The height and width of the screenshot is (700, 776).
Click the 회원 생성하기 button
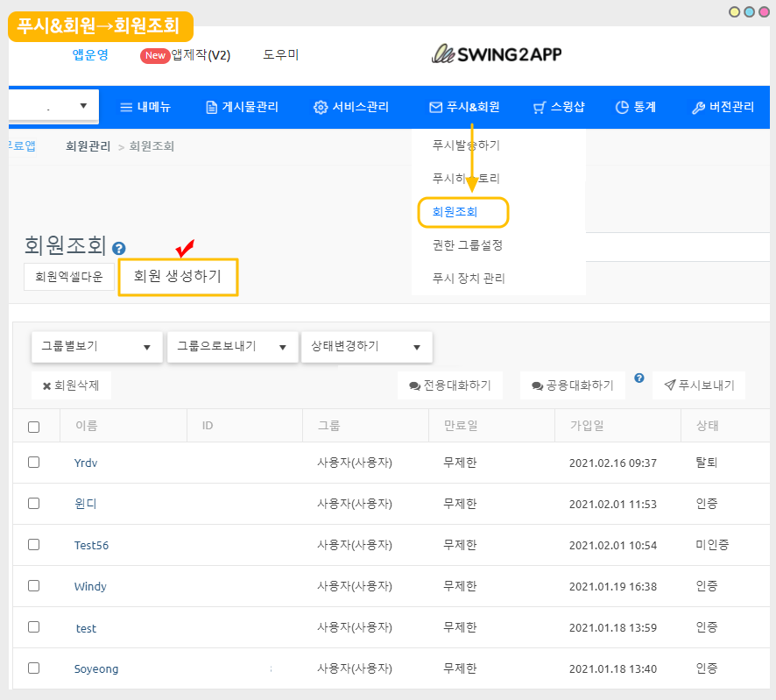click(x=178, y=276)
